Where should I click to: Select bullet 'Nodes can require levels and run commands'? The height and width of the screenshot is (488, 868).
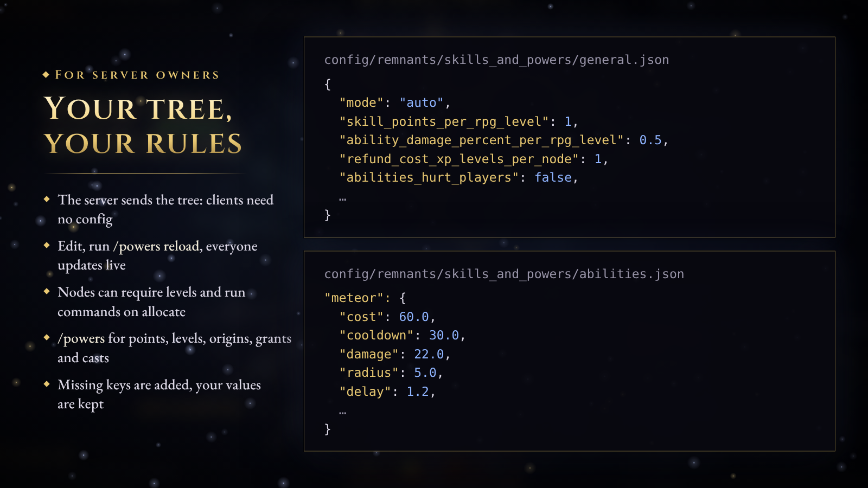[151, 302]
